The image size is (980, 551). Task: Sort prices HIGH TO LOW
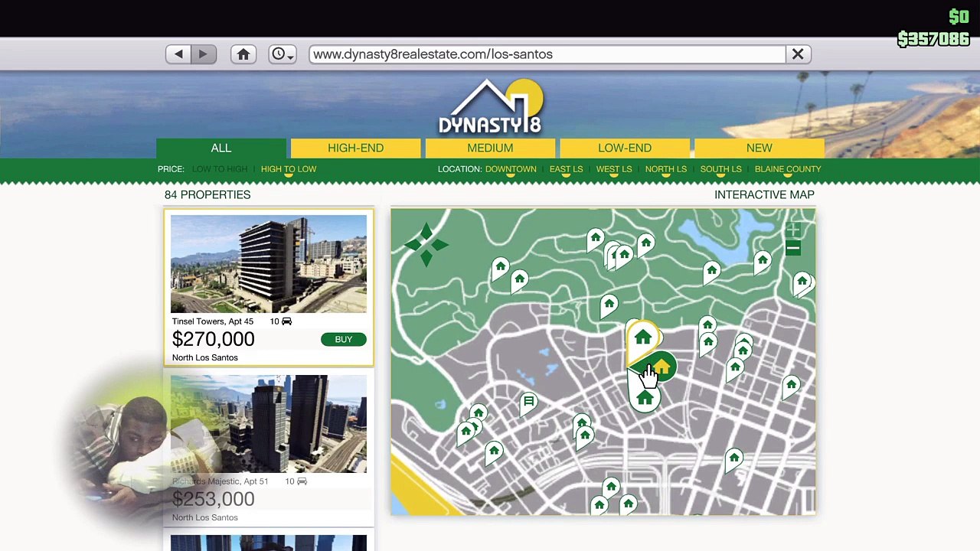pos(289,169)
